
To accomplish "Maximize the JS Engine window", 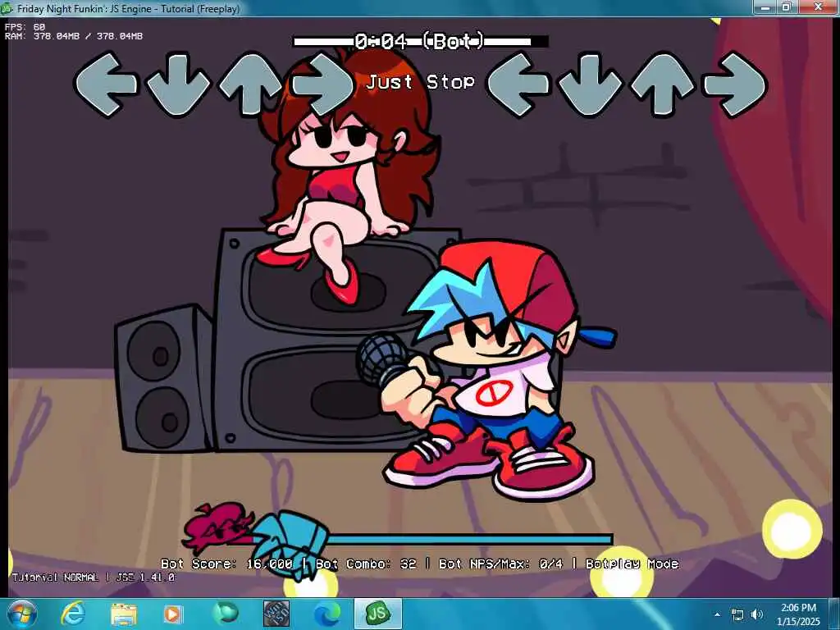I will [x=787, y=7].
